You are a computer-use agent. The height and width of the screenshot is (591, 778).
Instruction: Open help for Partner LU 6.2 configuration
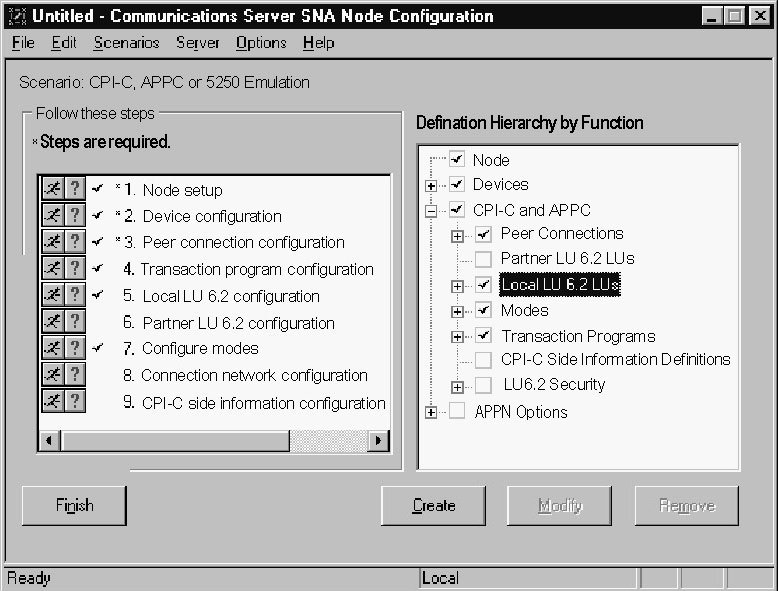tap(74, 322)
